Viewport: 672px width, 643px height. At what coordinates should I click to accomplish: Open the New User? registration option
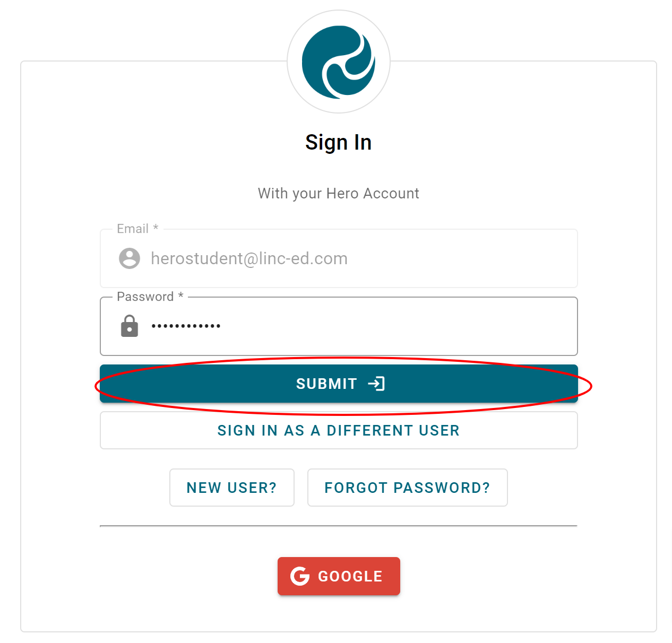[231, 488]
